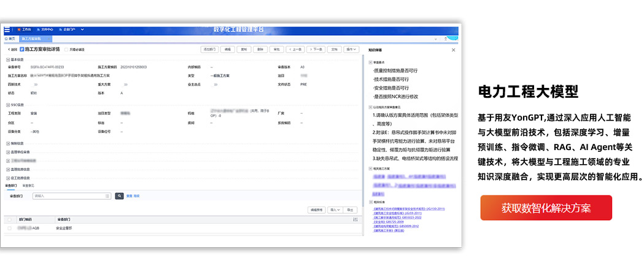Open the 建筑施工手册 (第五版) link
Screen dimensions: 644x273
coord(389,231)
